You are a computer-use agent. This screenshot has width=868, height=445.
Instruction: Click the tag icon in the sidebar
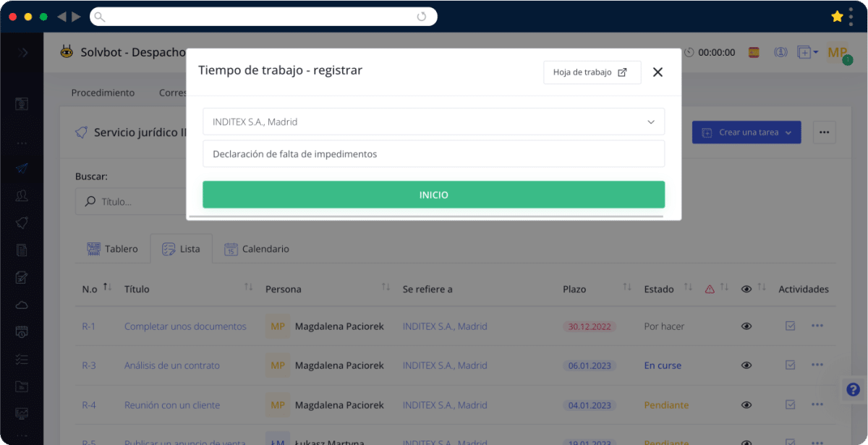coord(21,222)
